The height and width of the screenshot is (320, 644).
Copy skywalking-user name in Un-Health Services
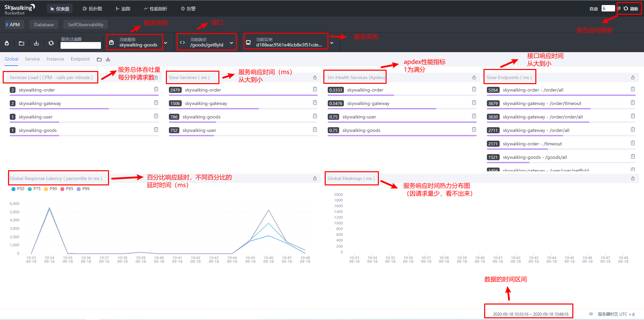point(474,116)
